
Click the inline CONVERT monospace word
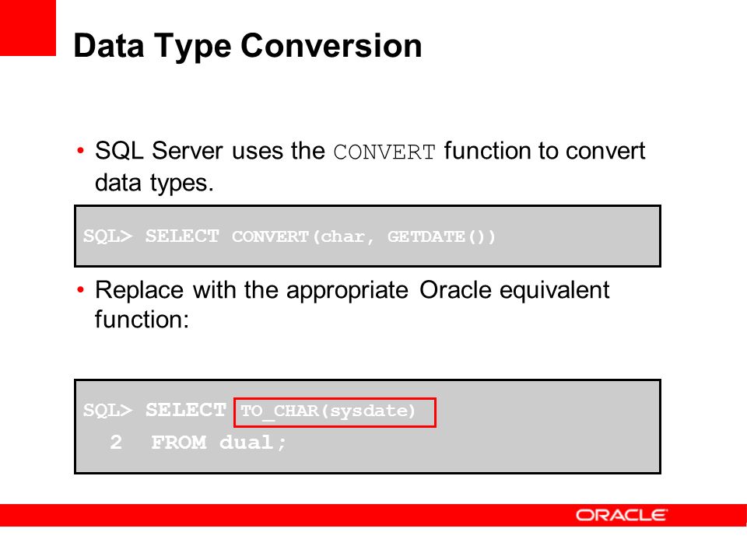[x=384, y=152]
